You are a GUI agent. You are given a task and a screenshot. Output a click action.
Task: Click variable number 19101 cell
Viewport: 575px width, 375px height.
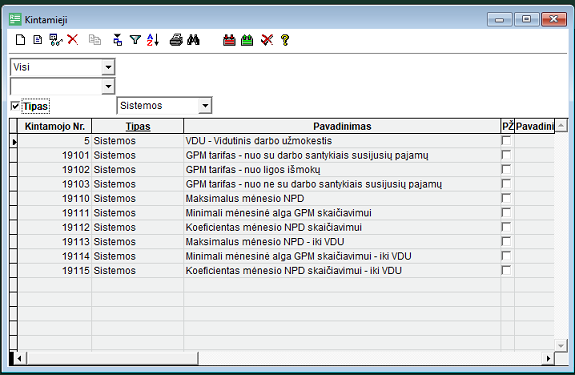54,155
